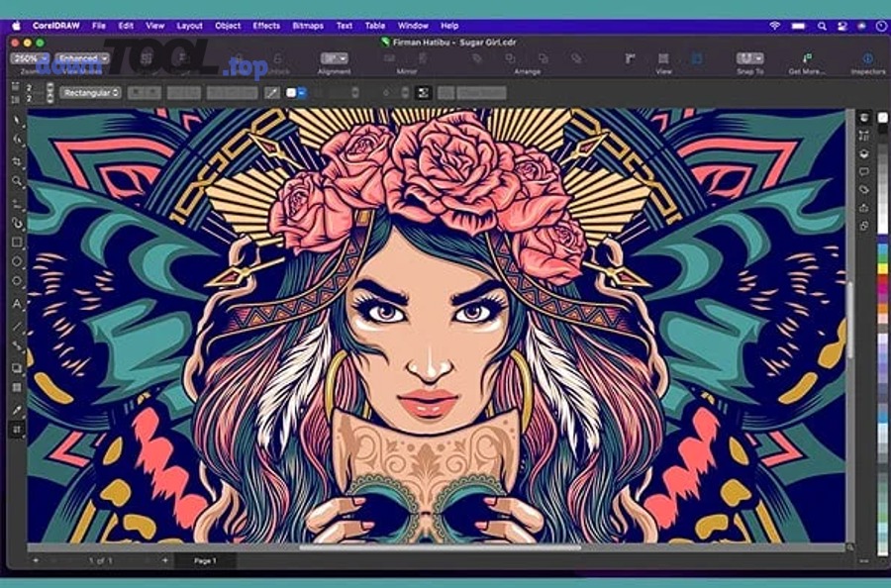Select the Eyedropper tool
The image size is (891, 588).
coord(17,410)
